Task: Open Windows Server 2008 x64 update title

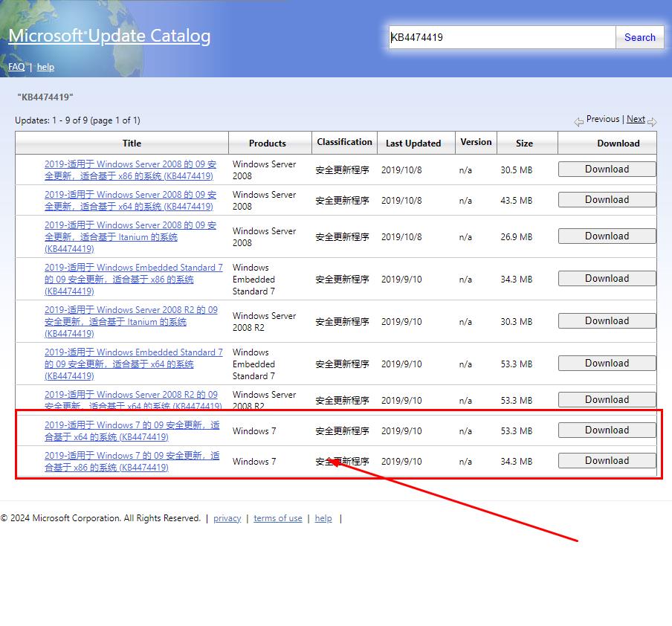Action: (130, 200)
